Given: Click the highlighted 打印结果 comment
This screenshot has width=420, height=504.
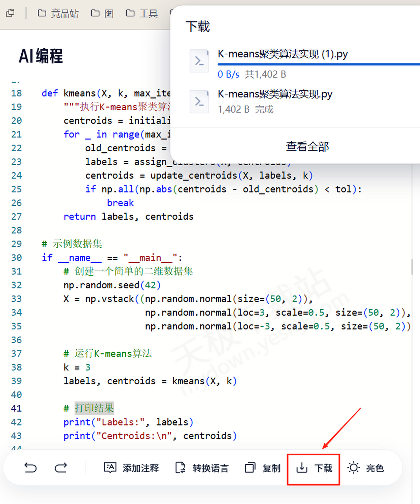Looking at the screenshot, I should point(94,408).
